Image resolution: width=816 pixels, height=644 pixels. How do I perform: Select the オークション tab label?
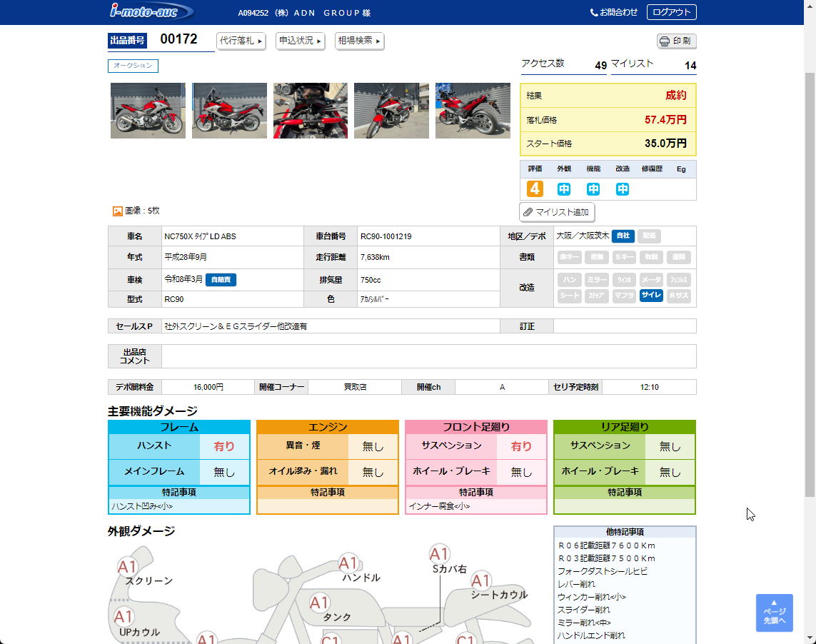(133, 66)
